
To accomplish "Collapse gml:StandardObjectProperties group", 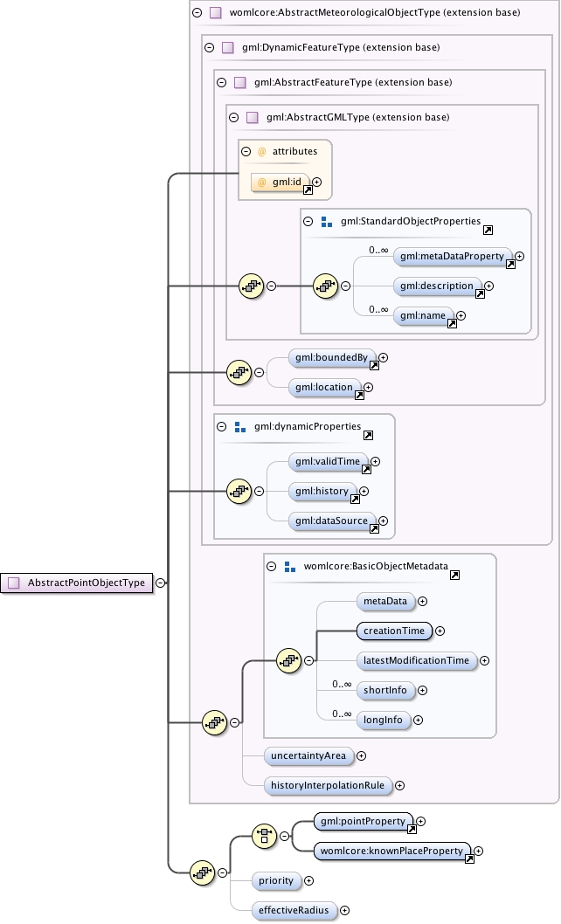I will [x=308, y=222].
